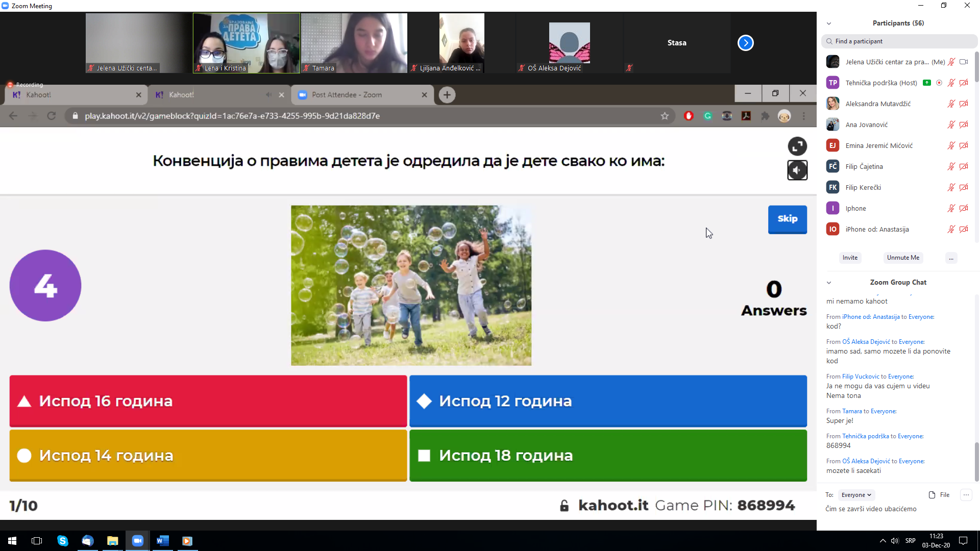The width and height of the screenshot is (980, 551).
Task: Select the red answer Испод 16 година
Action: point(208,401)
